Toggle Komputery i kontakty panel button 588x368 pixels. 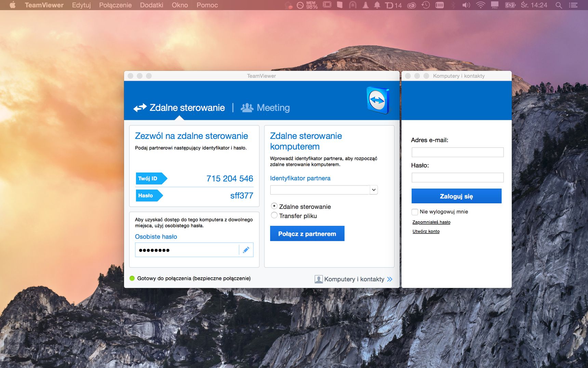pos(353,279)
